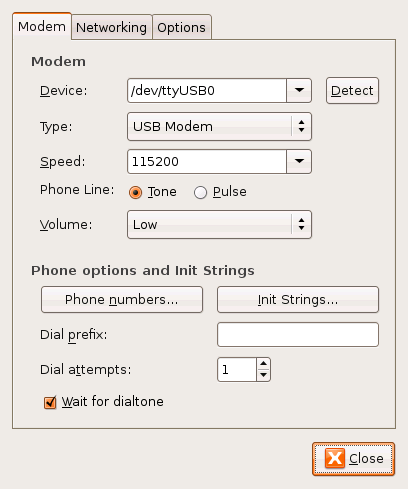Click the Speed text field 115200
Image resolution: width=408 pixels, height=489 pixels.
(207, 161)
